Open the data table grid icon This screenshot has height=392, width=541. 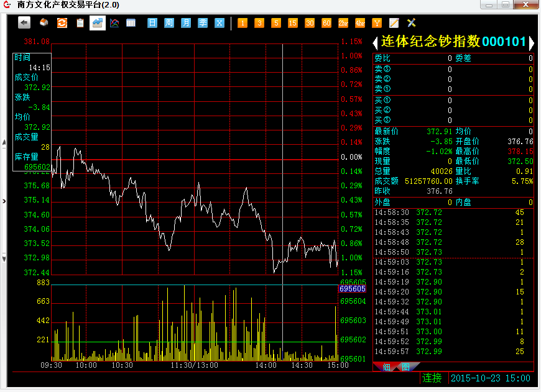[132, 22]
